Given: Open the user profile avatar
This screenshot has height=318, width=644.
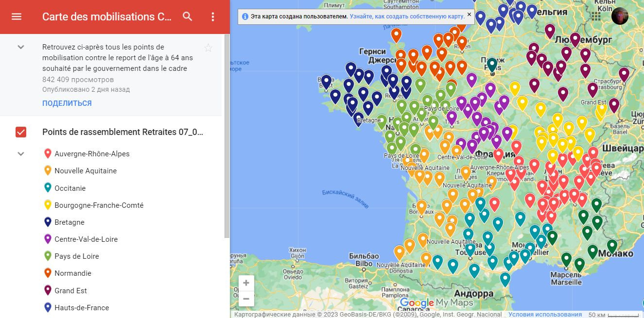Looking at the screenshot, I should pyautogui.click(x=620, y=16).
